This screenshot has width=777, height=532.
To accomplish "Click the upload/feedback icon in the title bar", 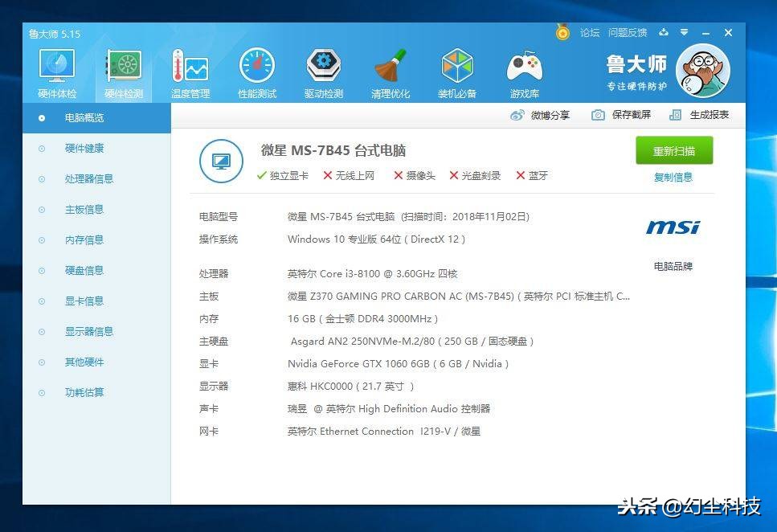I will point(664,33).
